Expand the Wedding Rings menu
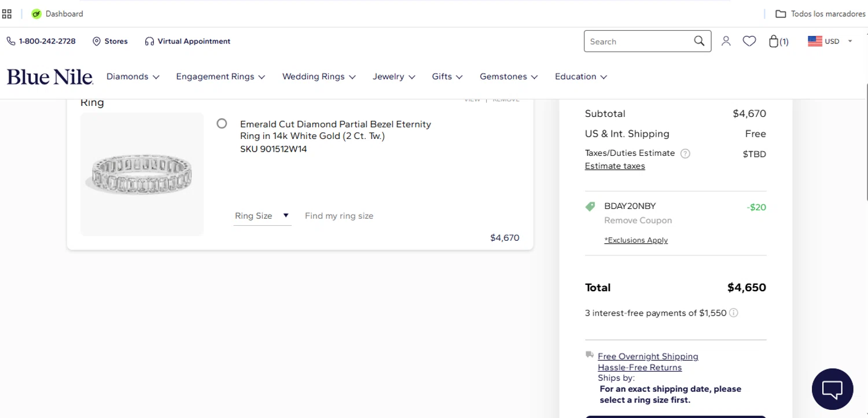The image size is (868, 418). [x=319, y=76]
